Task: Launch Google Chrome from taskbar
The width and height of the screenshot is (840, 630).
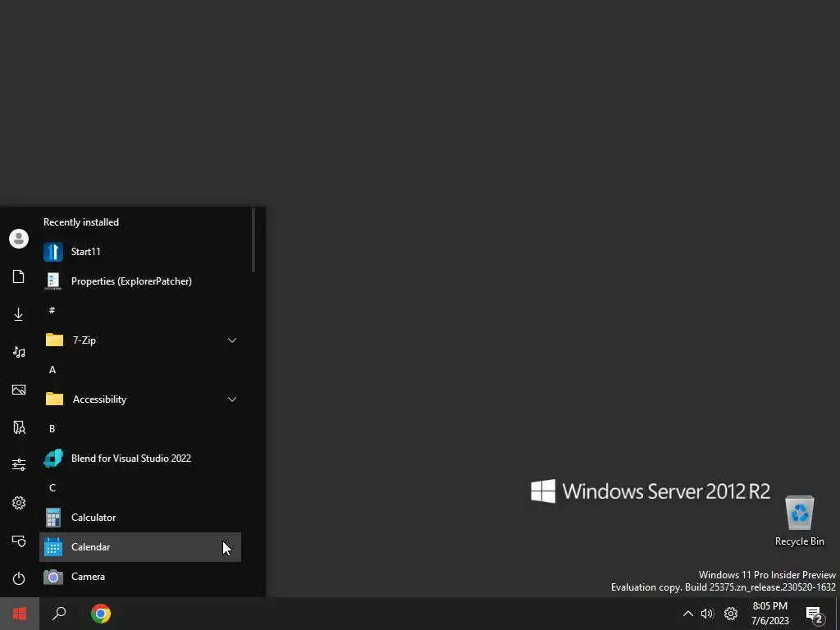Action: point(101,614)
